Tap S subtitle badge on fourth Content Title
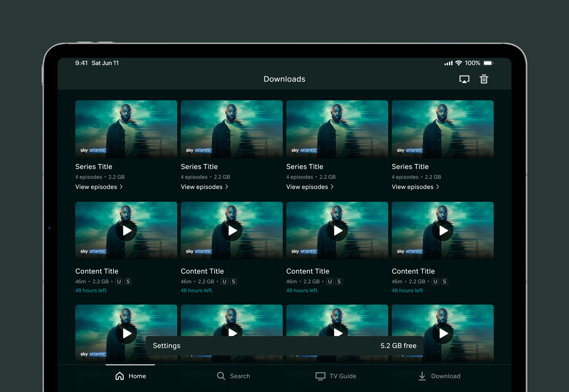Viewport: 569px width, 392px height. tap(444, 281)
